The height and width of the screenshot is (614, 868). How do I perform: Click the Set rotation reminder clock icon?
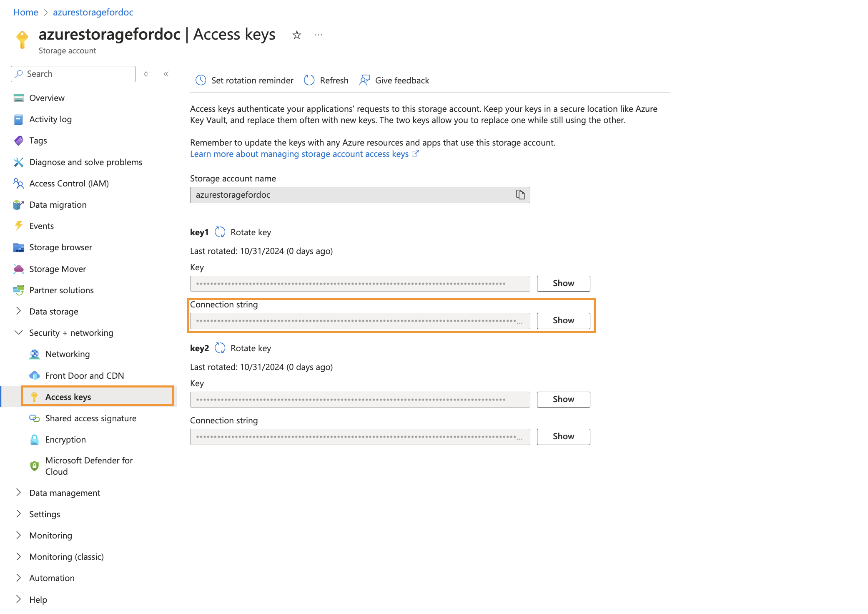click(x=201, y=80)
